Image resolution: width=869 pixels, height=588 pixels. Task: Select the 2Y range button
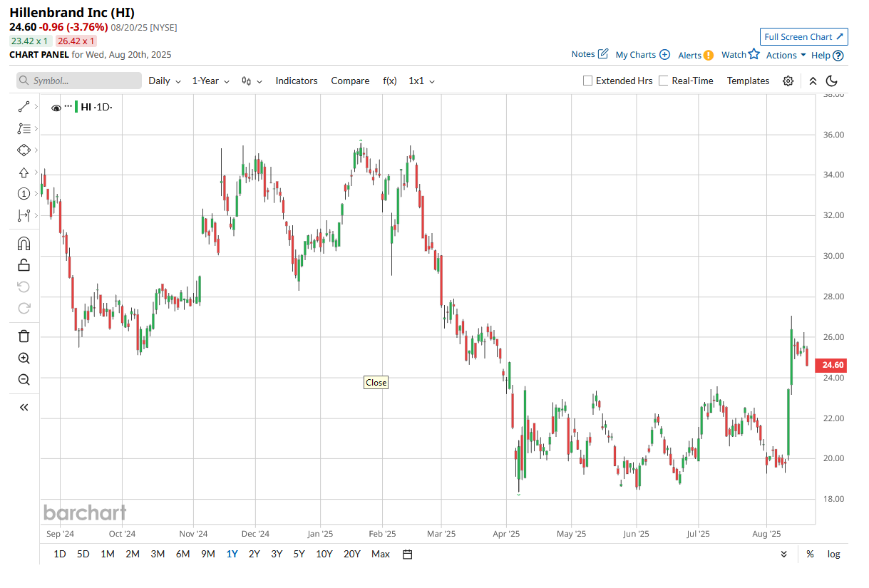(254, 554)
